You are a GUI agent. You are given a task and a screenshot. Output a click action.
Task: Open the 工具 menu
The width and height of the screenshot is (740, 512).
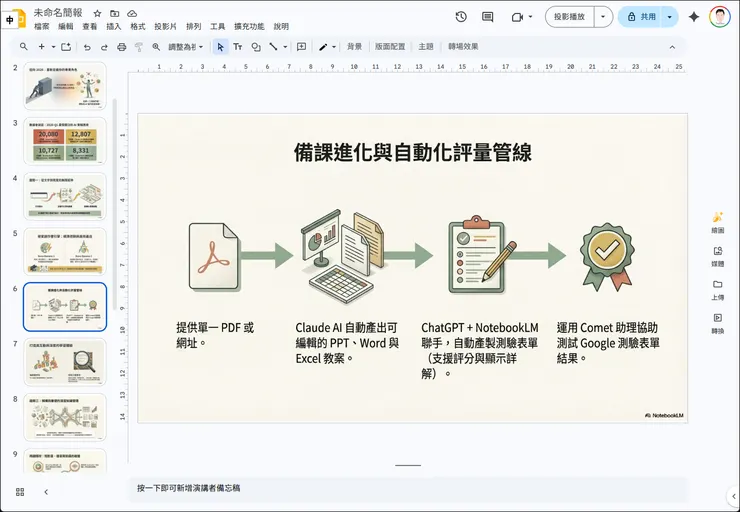click(218, 27)
